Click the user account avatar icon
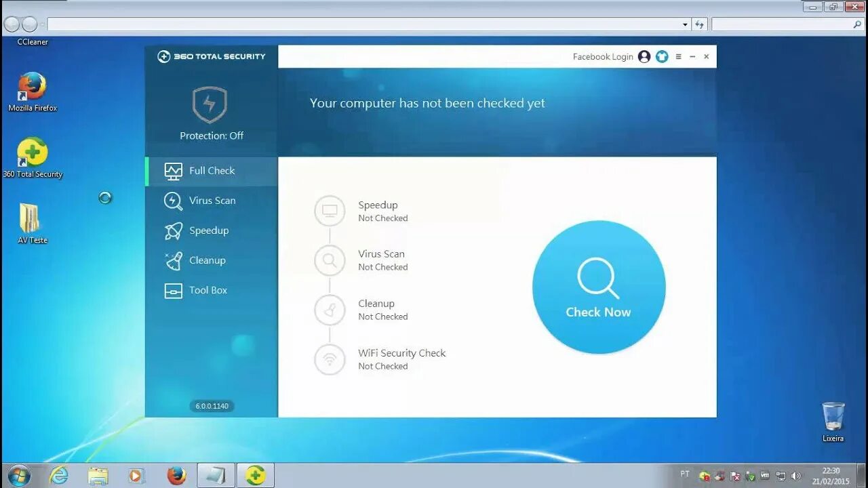868x488 pixels. tap(644, 57)
